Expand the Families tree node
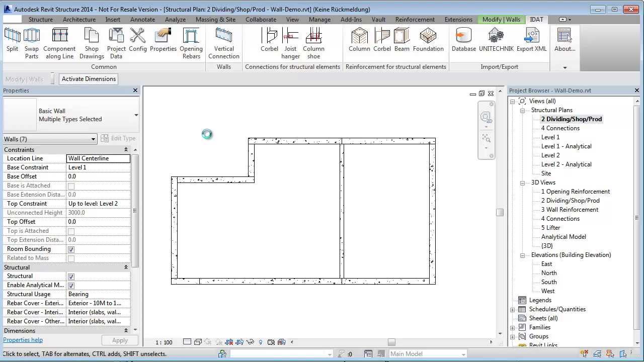This screenshot has height=362, width=644. coord(513,327)
